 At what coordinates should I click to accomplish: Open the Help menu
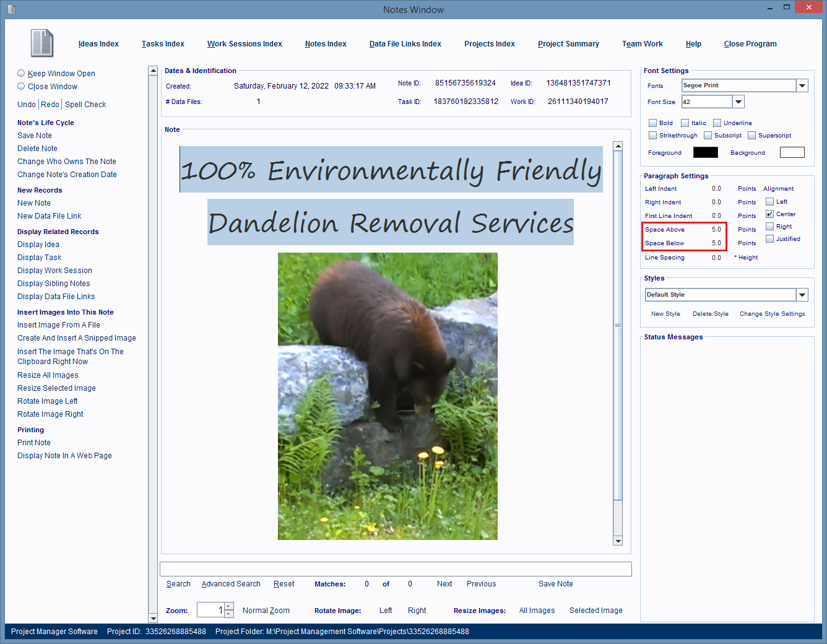point(693,44)
